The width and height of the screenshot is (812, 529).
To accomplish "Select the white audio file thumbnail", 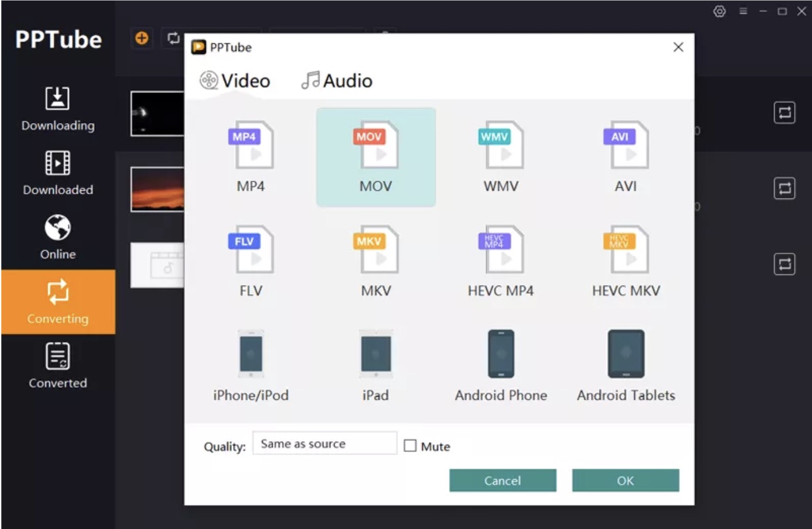I will (157, 265).
